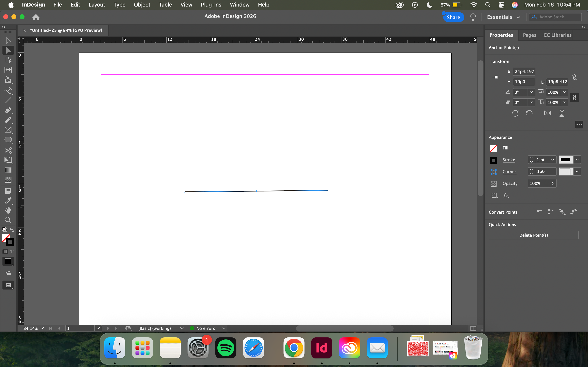Toggle constrain proportions for scaling link
The image size is (588, 367).
(x=574, y=98)
